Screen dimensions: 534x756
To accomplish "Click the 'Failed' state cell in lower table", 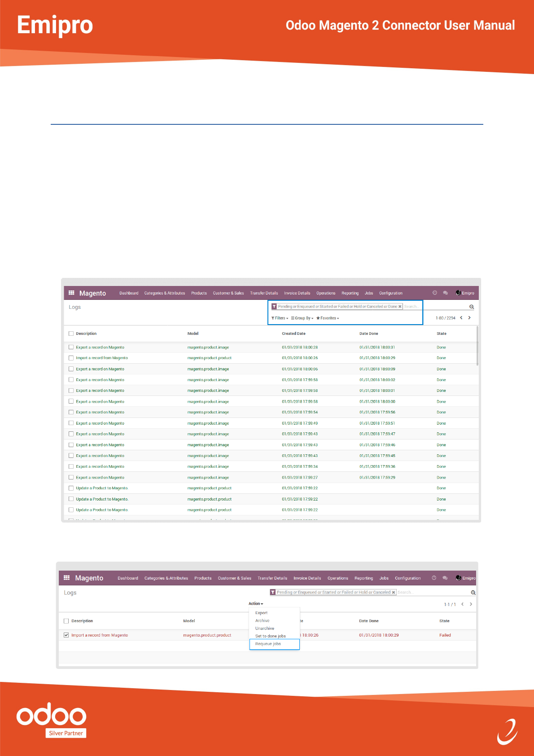I will pyautogui.click(x=445, y=635).
